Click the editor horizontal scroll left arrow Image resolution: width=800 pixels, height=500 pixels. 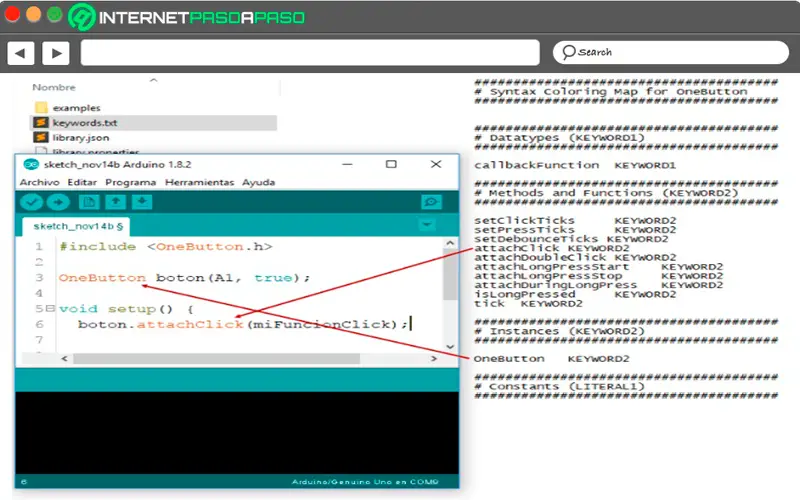tap(64, 359)
